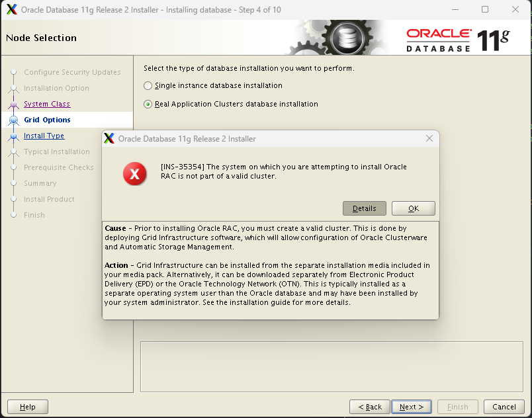
Task: Click the Install Type step marker icon
Action: pos(14,136)
